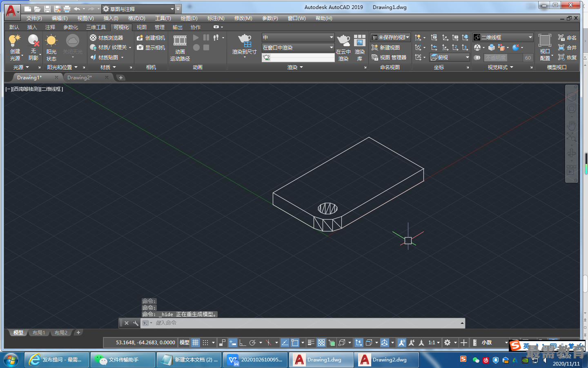The height and width of the screenshot is (368, 588).
Task: Click the 命名 named viewports button
Action: coord(567,38)
